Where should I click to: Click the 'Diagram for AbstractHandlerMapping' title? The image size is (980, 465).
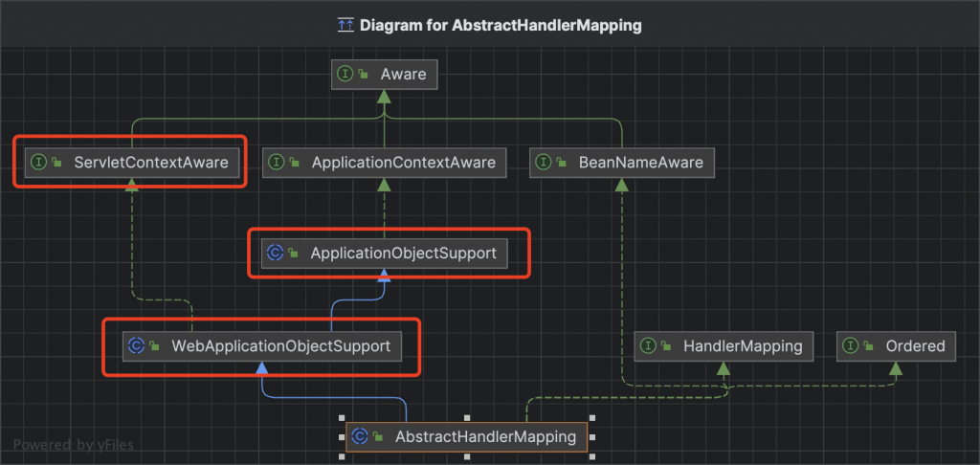coord(501,26)
